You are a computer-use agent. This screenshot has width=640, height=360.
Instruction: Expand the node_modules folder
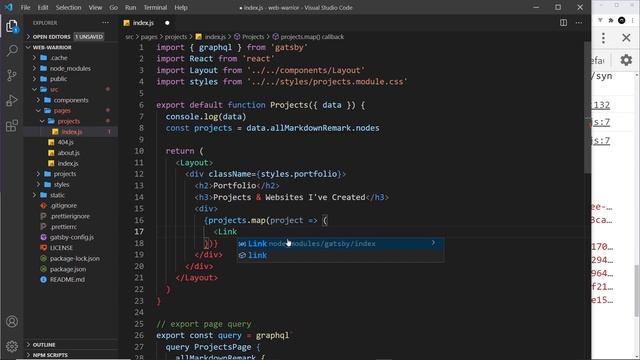[71, 69]
